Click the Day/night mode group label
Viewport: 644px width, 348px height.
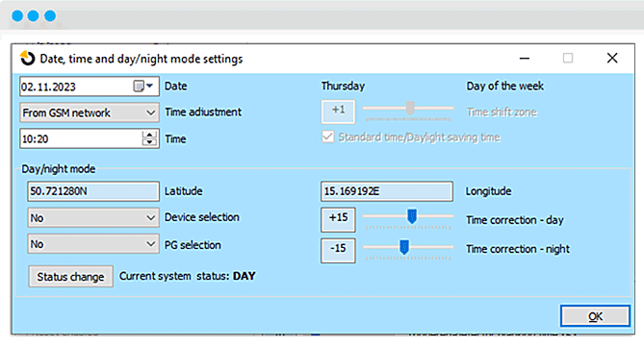pos(59,169)
